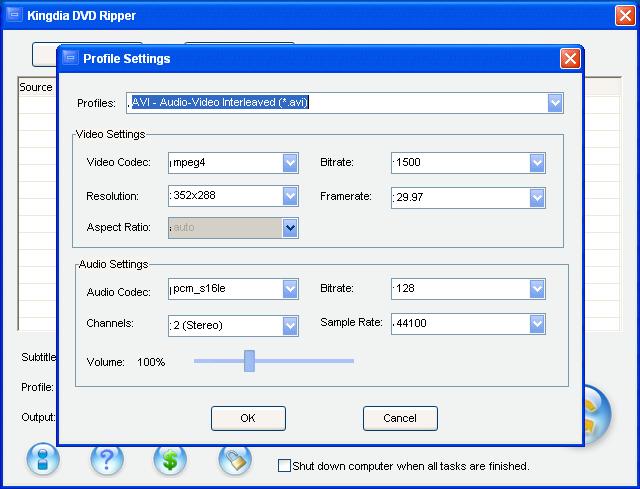
Task: Open the Audio Codec pcm_s16le dropdown
Action: click(290, 289)
